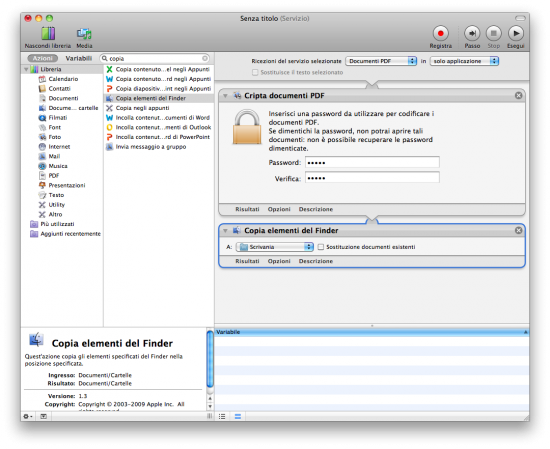Show Risultati of Cripta documenti PDF

247,209
